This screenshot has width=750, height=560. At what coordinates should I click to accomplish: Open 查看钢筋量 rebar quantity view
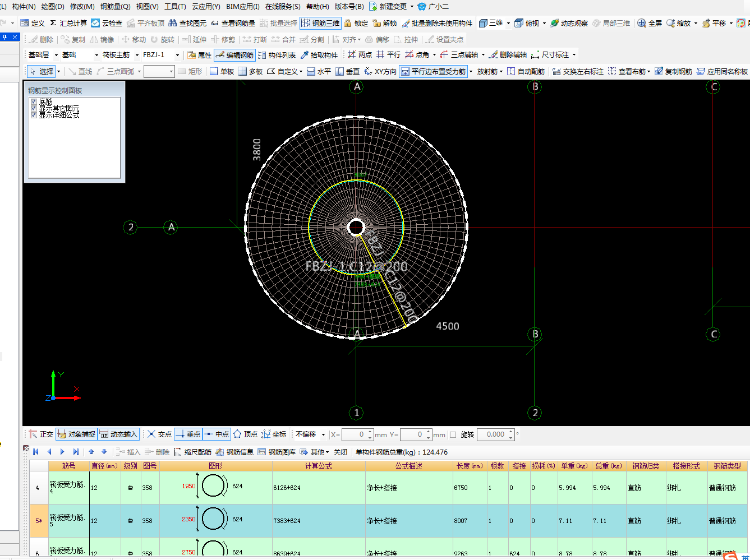click(x=233, y=23)
